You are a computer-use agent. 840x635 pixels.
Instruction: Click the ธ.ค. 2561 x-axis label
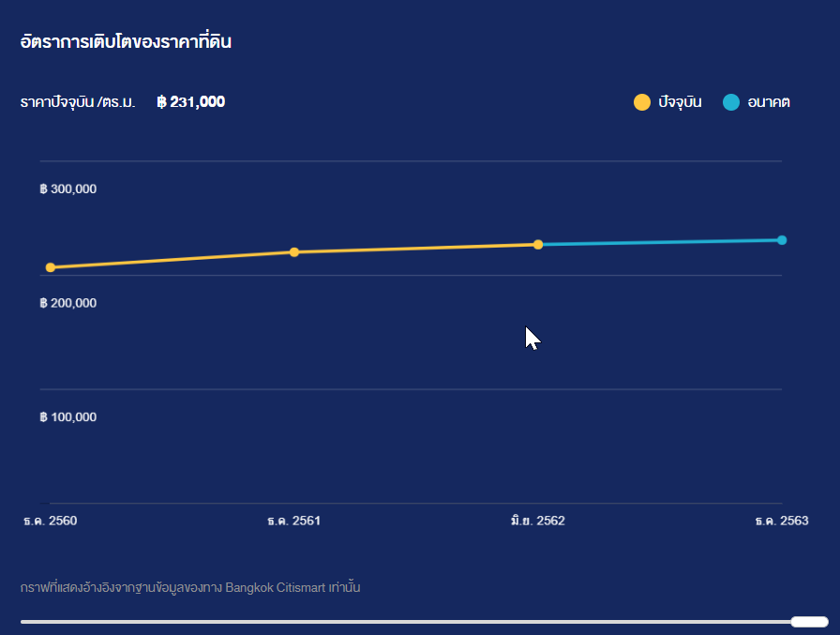point(293,521)
